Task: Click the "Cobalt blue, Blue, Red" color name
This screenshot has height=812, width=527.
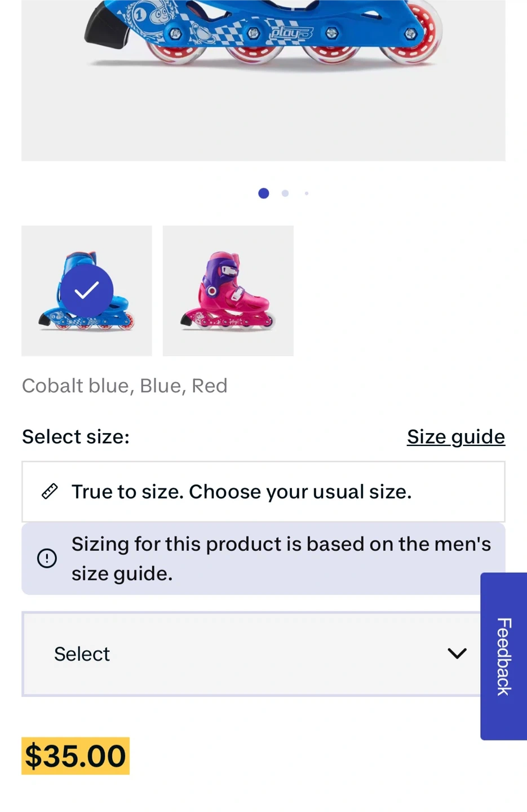Action: coord(125,386)
